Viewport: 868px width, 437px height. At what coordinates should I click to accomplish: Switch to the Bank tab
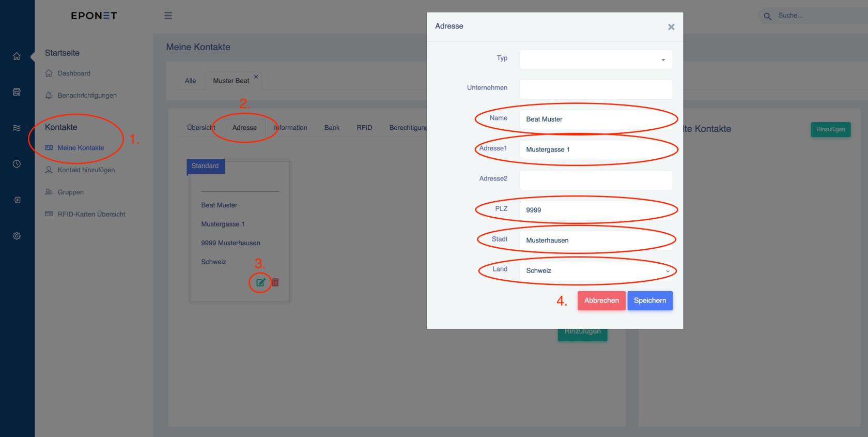(x=332, y=128)
